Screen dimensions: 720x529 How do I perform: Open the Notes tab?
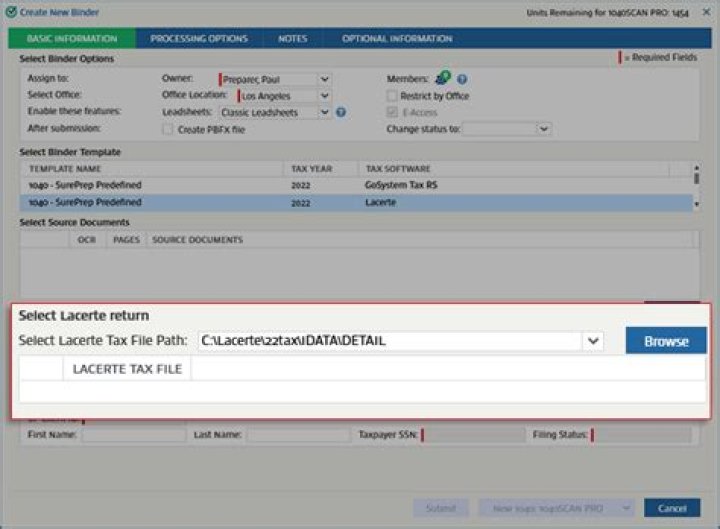pos(293,39)
